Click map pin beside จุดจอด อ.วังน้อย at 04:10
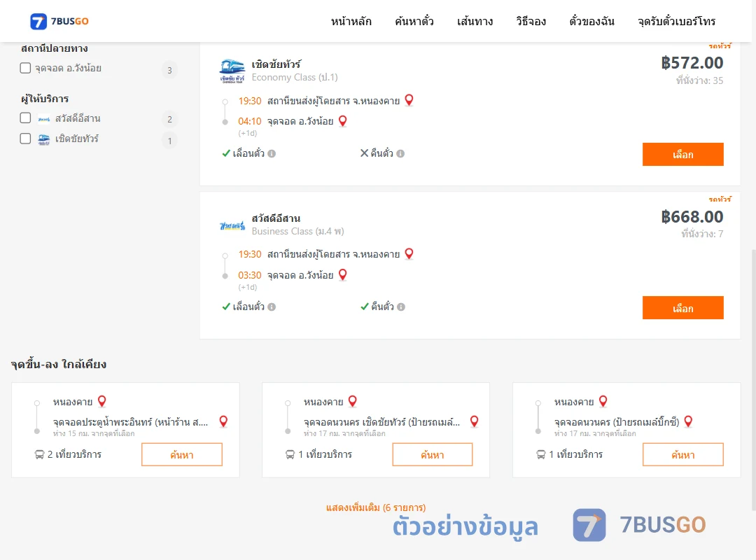This screenshot has width=756, height=560. coord(343,121)
